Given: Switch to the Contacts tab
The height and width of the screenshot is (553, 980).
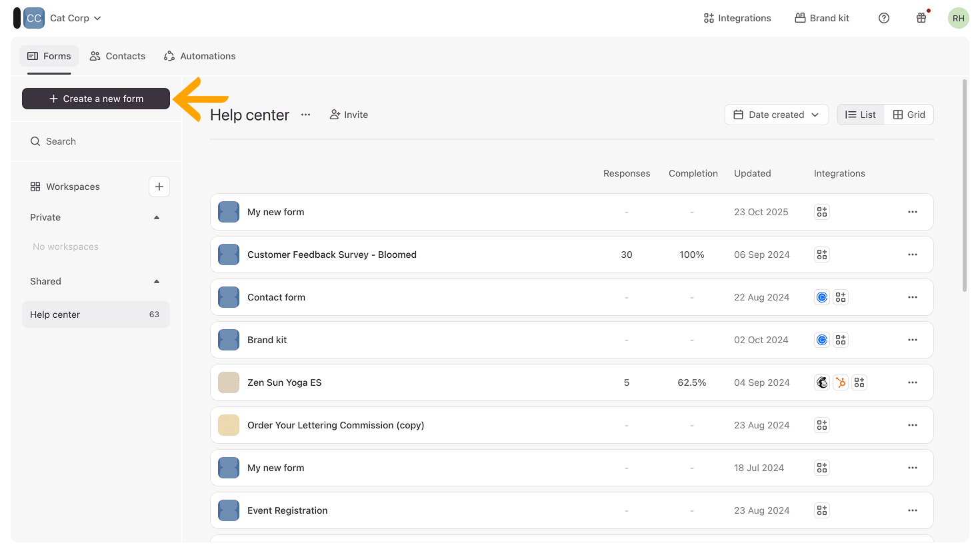Looking at the screenshot, I should click(117, 56).
